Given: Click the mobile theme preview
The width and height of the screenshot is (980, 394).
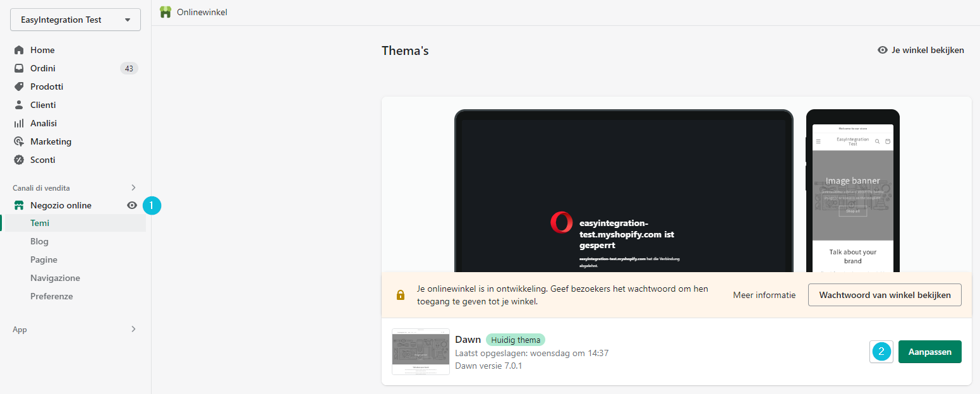Looking at the screenshot, I should point(853,191).
